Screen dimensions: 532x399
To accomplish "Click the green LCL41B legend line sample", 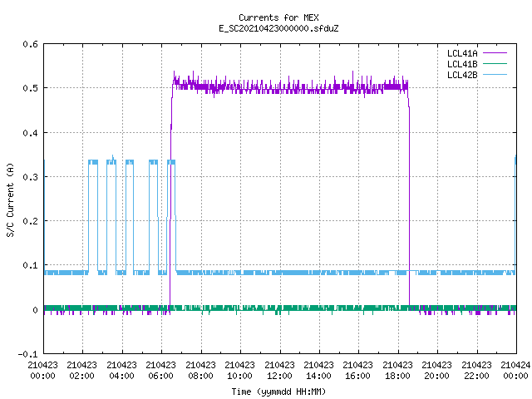I will coord(495,64).
